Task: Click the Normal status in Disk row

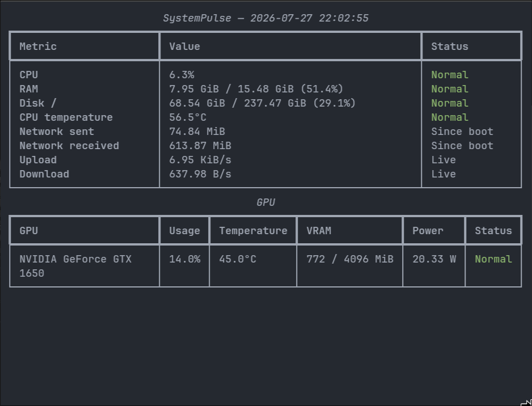Action: click(x=450, y=103)
